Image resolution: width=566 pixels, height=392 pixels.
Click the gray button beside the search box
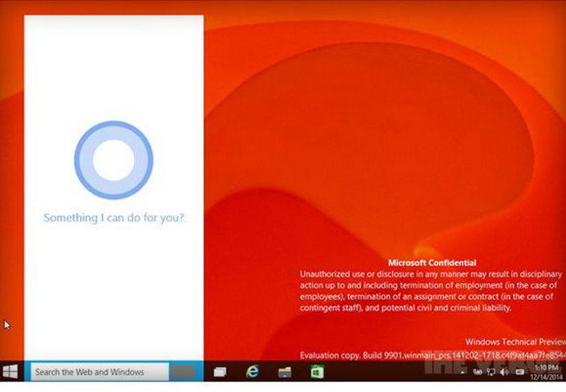pyautogui.click(x=183, y=372)
